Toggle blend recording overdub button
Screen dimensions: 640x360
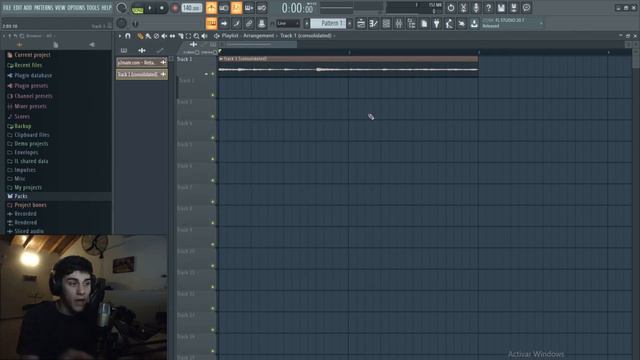[249, 8]
